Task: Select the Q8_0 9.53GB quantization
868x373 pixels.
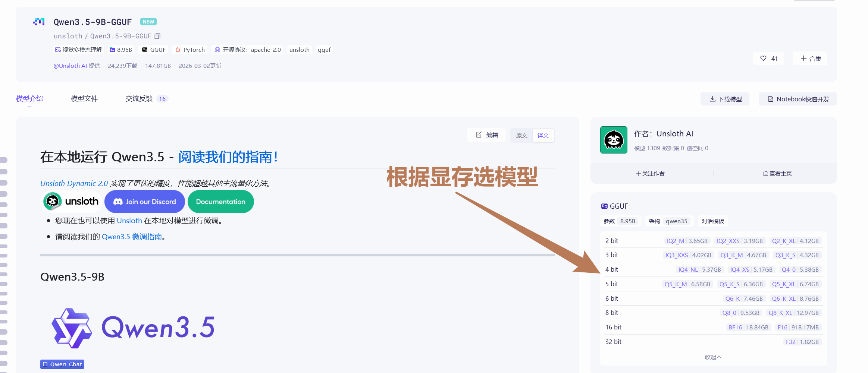Action: click(741, 313)
